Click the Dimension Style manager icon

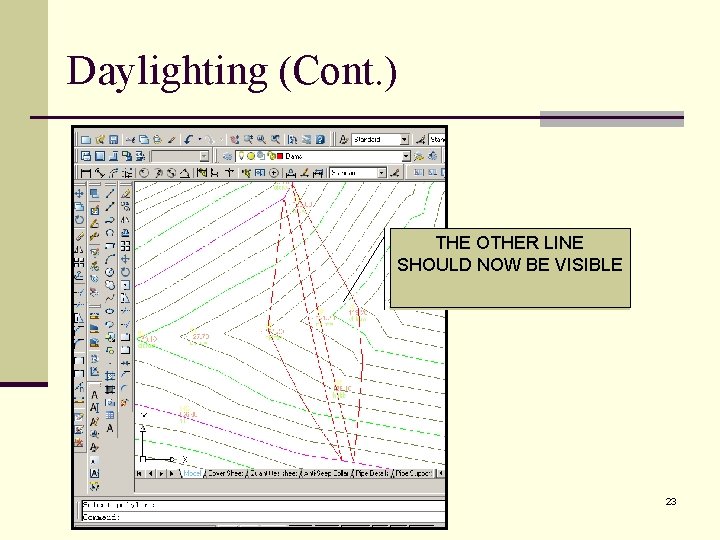(x=395, y=173)
